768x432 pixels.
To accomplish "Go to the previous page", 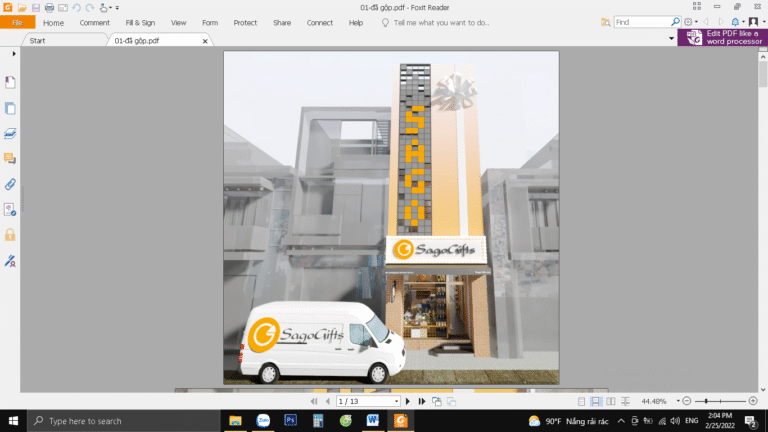I will 327,401.
